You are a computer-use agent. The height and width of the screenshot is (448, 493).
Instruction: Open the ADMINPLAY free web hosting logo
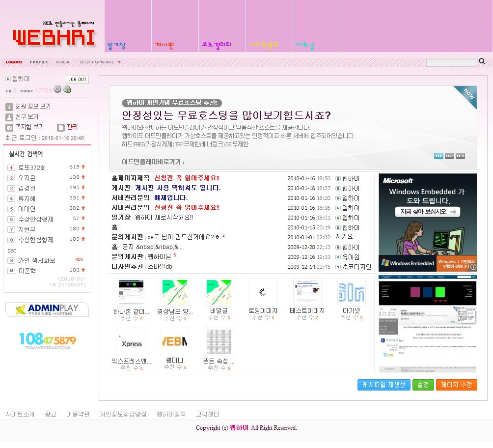[x=46, y=309]
